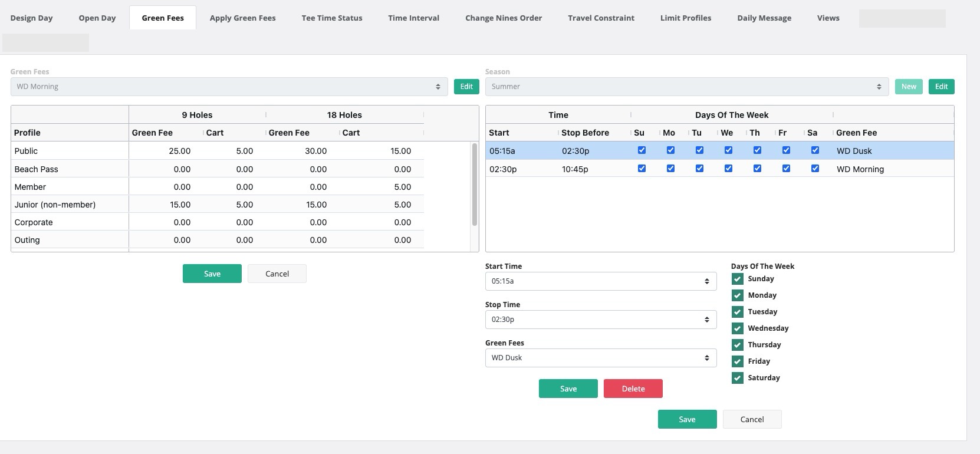The height and width of the screenshot is (454, 980).
Task: Save the fee table under profiles
Action: [212, 274]
